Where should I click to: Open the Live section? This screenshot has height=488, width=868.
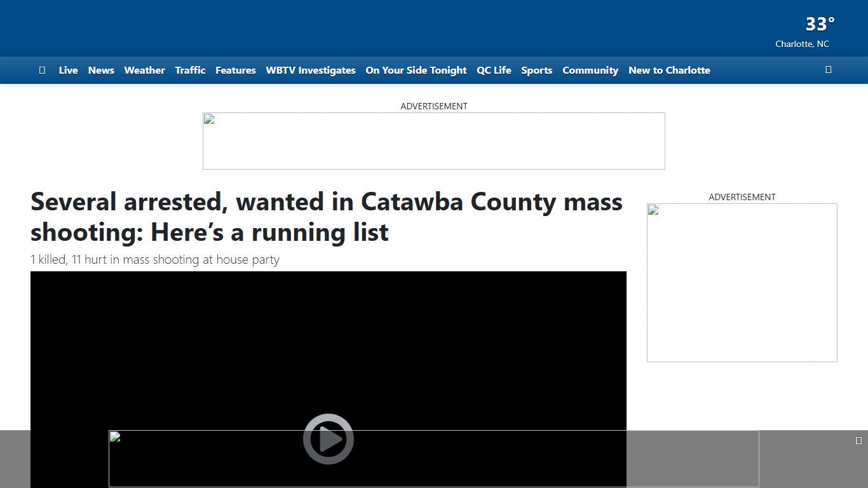68,71
